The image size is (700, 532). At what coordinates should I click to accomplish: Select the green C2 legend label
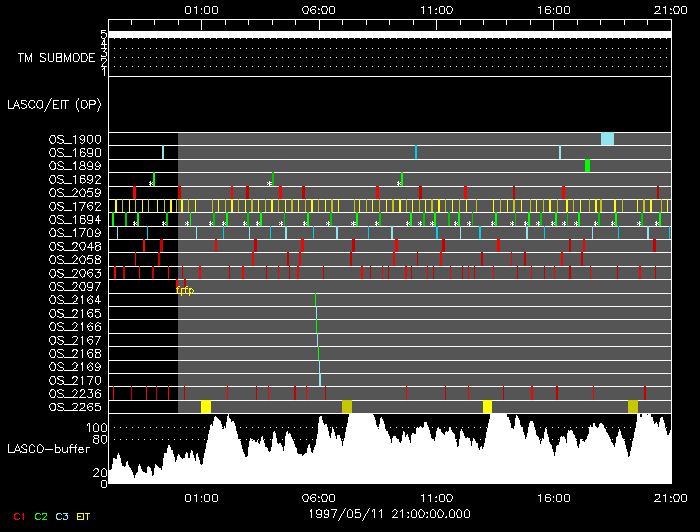(41, 517)
